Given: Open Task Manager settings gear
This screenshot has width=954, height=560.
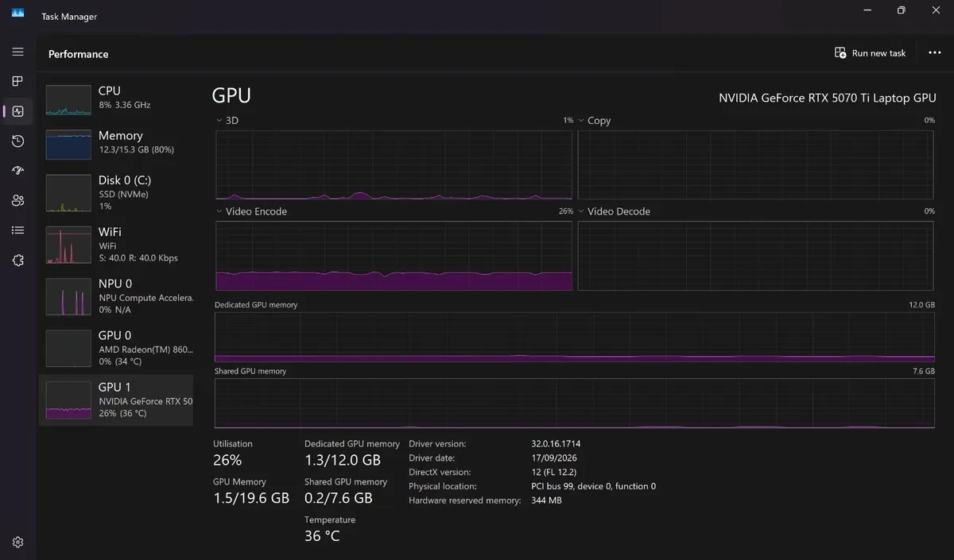Looking at the screenshot, I should pos(17,543).
